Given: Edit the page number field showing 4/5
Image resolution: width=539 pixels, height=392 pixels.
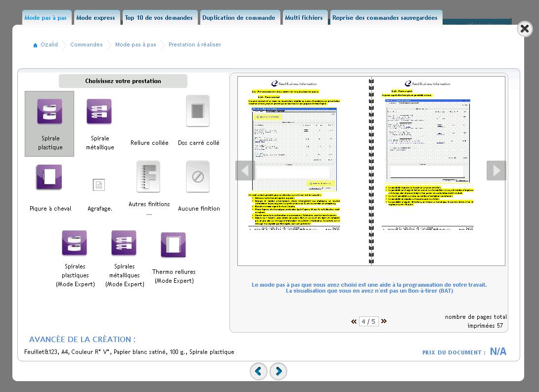Looking at the screenshot, I should click(368, 321).
